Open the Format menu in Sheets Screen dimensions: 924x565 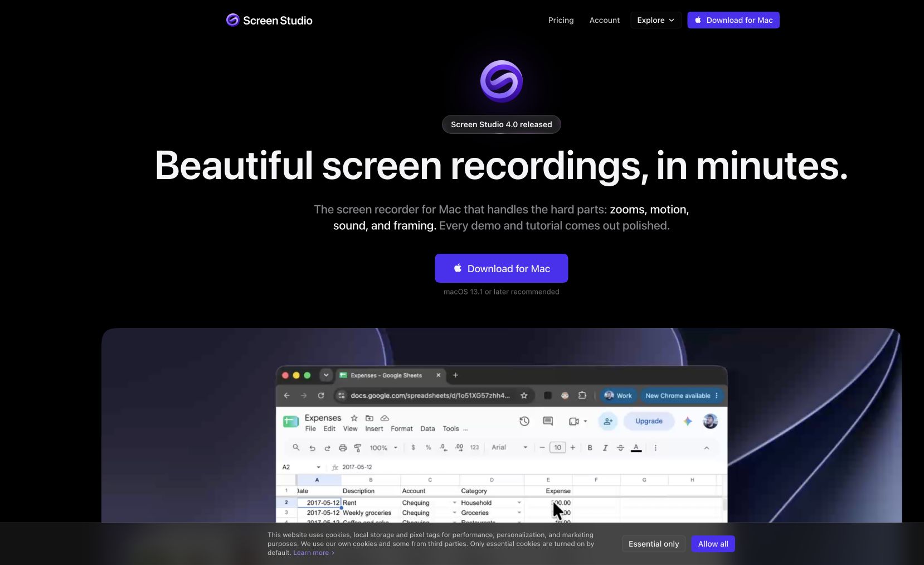(x=402, y=429)
